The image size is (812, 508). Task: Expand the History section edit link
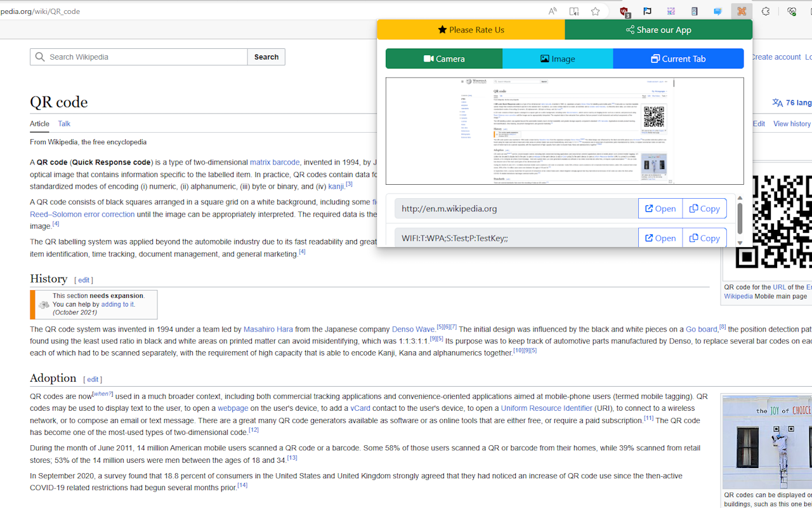click(x=83, y=279)
